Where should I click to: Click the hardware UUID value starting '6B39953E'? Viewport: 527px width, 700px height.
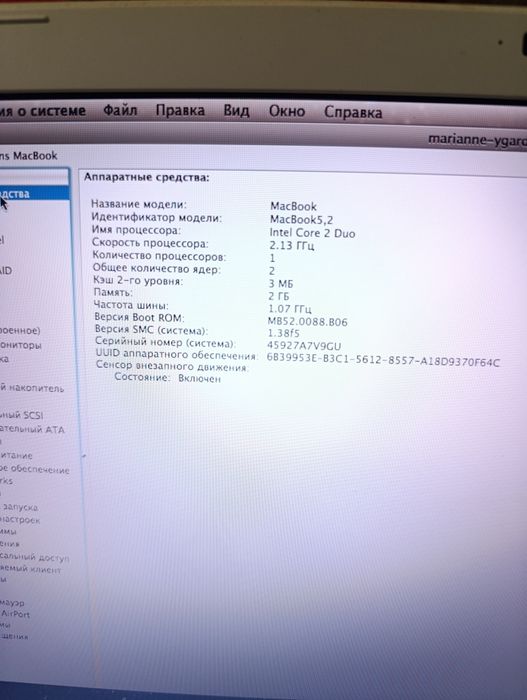[383, 360]
